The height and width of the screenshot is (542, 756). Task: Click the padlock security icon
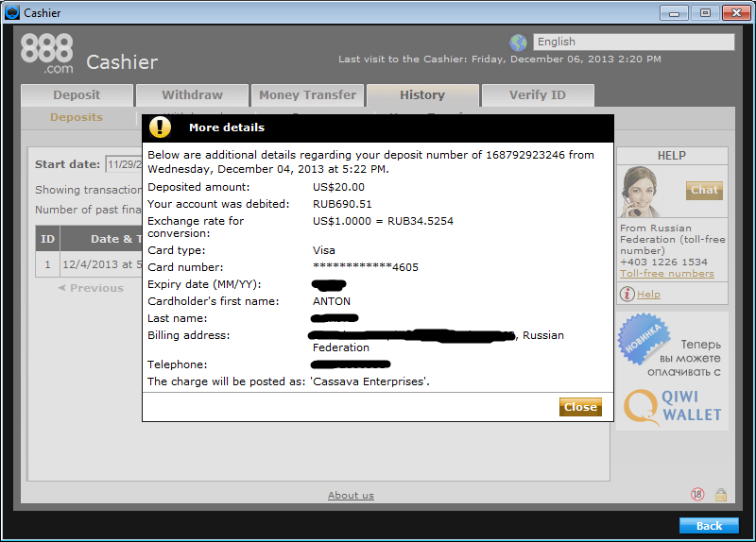(721, 494)
